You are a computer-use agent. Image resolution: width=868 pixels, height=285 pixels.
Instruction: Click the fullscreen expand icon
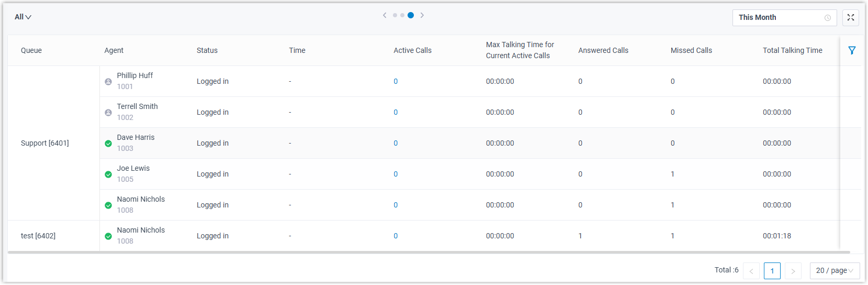point(851,17)
